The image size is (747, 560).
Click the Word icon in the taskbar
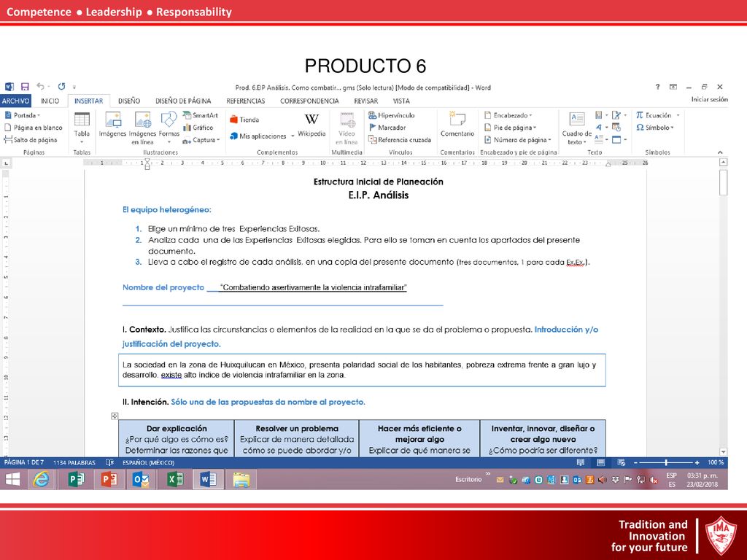coord(208,480)
